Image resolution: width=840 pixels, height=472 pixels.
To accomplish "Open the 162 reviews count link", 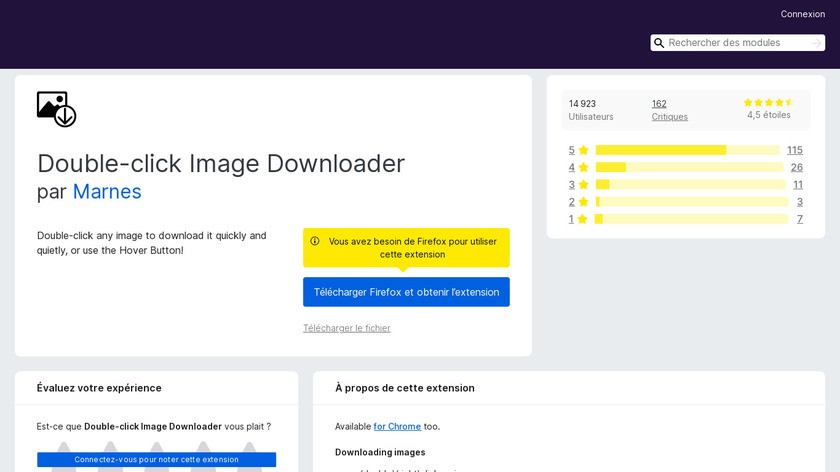I will 659,104.
